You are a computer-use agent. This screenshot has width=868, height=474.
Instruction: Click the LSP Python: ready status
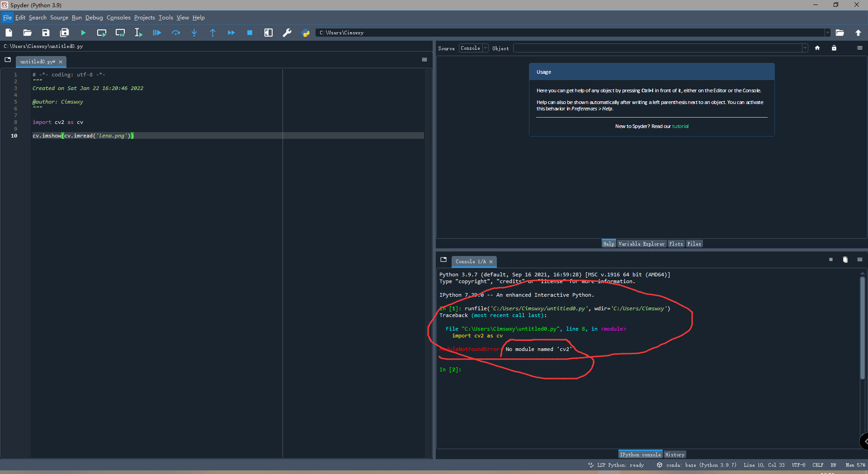[x=616, y=465]
